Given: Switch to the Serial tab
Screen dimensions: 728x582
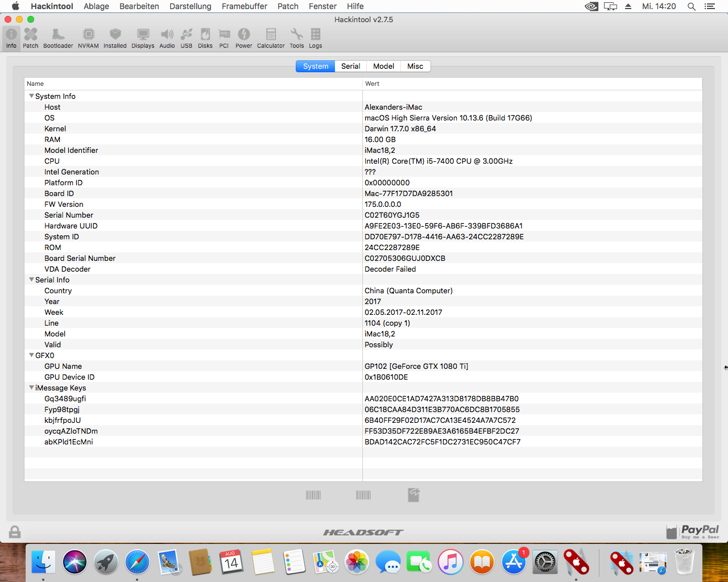Looking at the screenshot, I should 351,66.
